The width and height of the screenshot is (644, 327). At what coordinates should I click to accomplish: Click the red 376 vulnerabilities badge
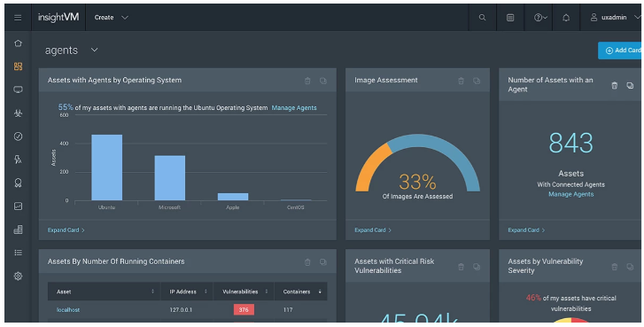point(244,310)
